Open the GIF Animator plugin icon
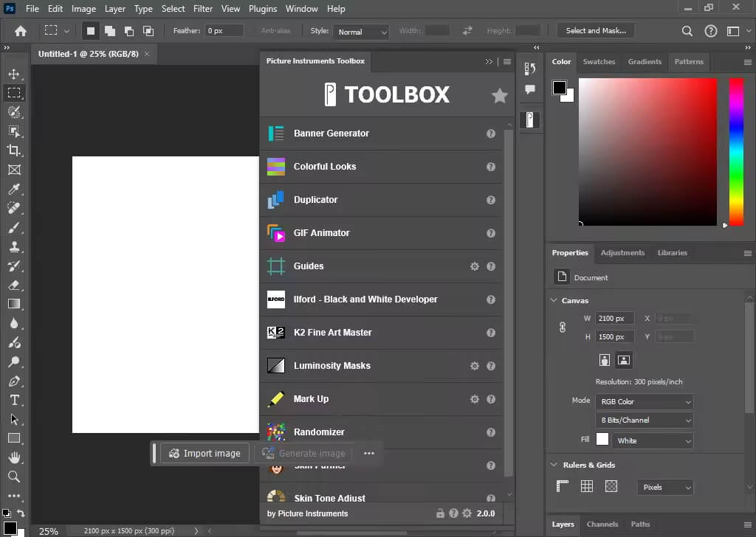The image size is (756, 537). 276,233
